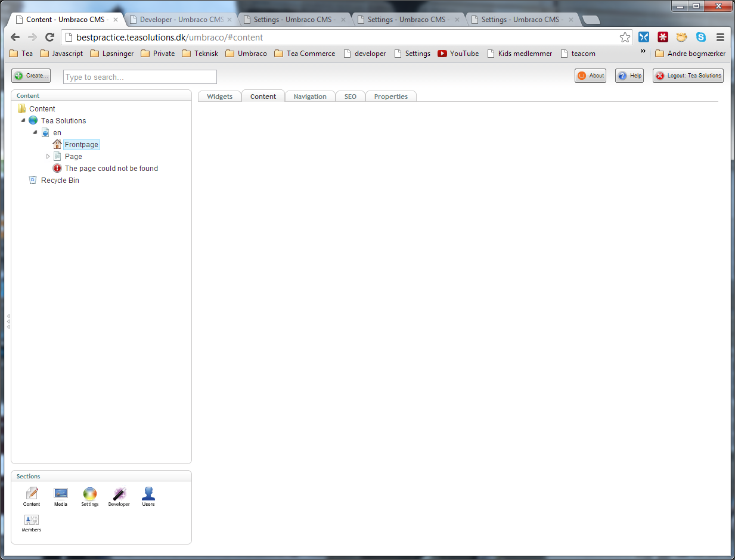735x560 pixels.
Task: Select Tea Solutions label in the tree
Action: (x=63, y=121)
